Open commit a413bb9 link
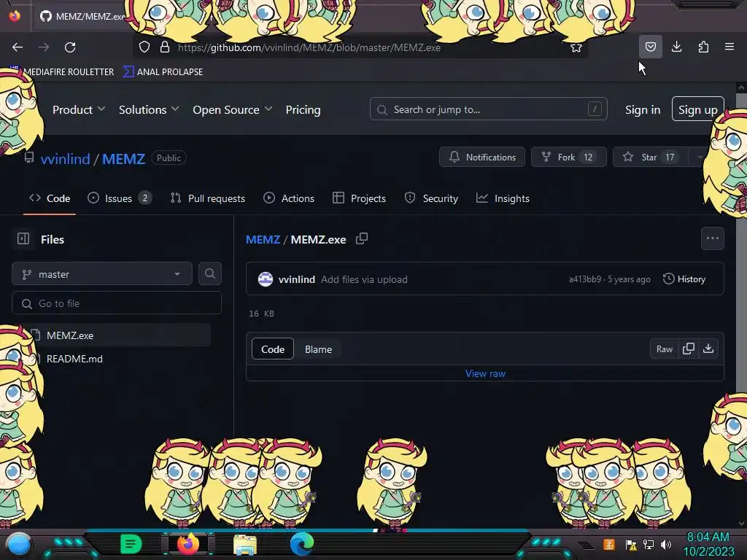 (x=585, y=279)
